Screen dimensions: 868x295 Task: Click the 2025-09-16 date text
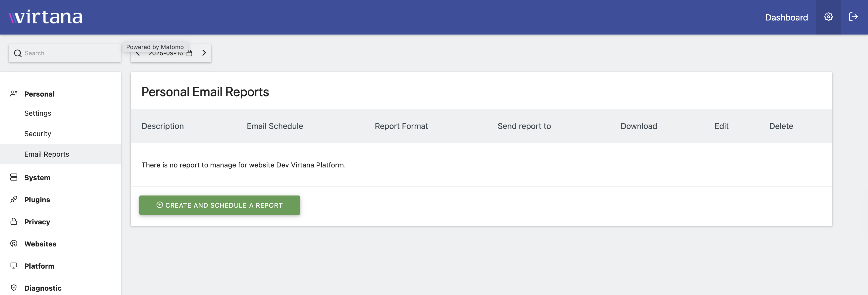click(165, 54)
